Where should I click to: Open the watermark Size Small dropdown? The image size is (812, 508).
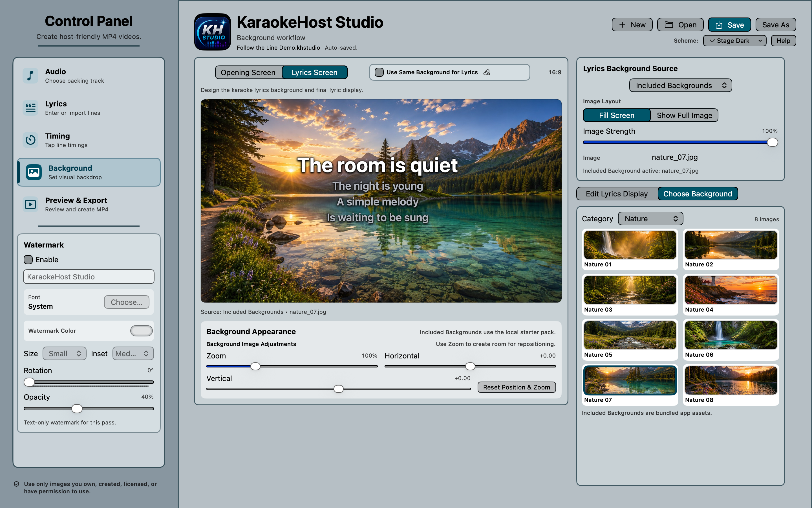[64, 353]
